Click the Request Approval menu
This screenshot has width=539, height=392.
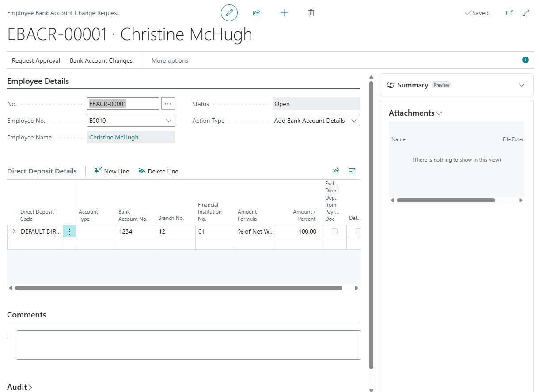tap(36, 60)
